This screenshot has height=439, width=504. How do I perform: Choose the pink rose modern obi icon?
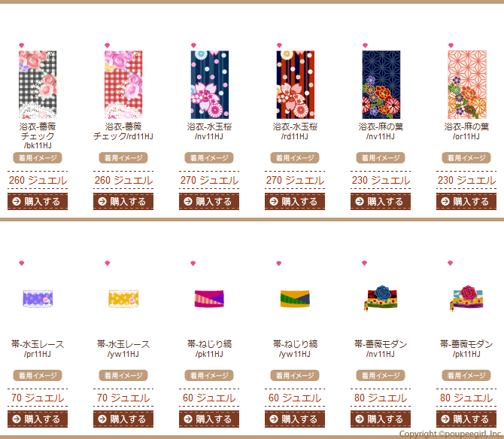point(466,297)
